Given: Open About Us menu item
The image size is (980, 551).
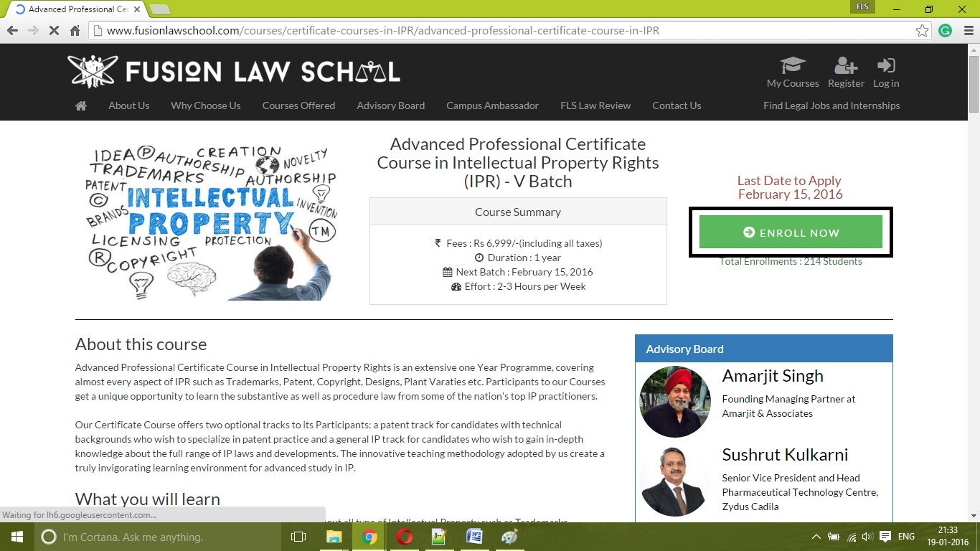Looking at the screenshot, I should click(129, 105).
